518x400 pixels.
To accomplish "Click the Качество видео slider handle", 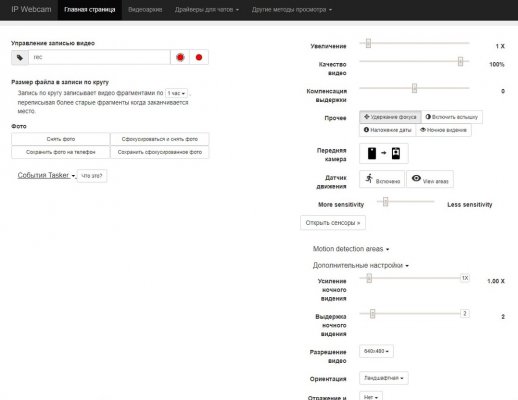I will (460, 61).
